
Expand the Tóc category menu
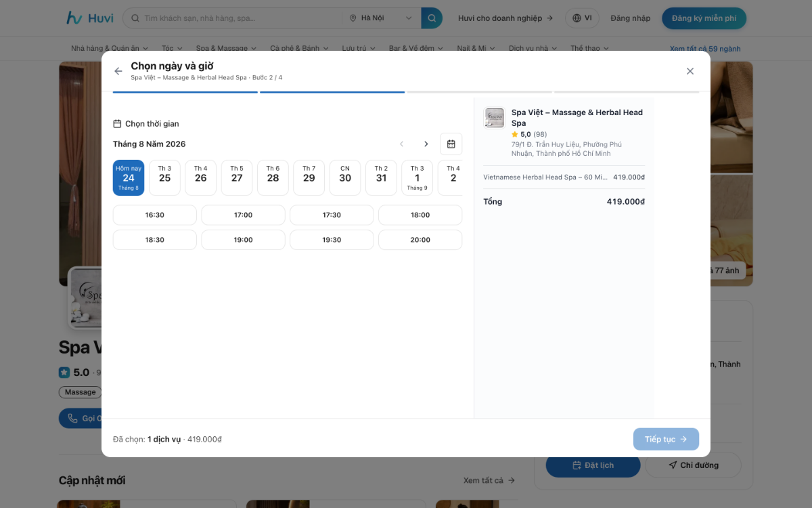171,49
